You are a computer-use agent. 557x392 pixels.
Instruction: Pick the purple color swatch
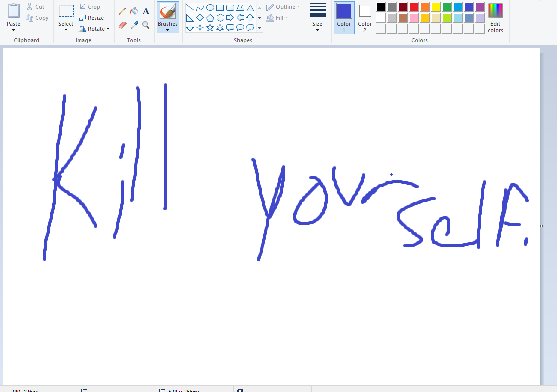tap(480, 7)
